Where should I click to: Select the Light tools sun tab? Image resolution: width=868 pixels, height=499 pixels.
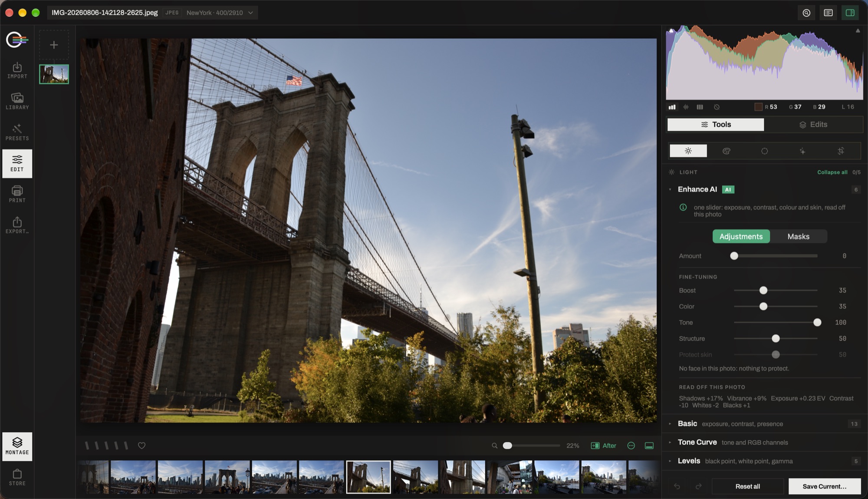coord(688,151)
